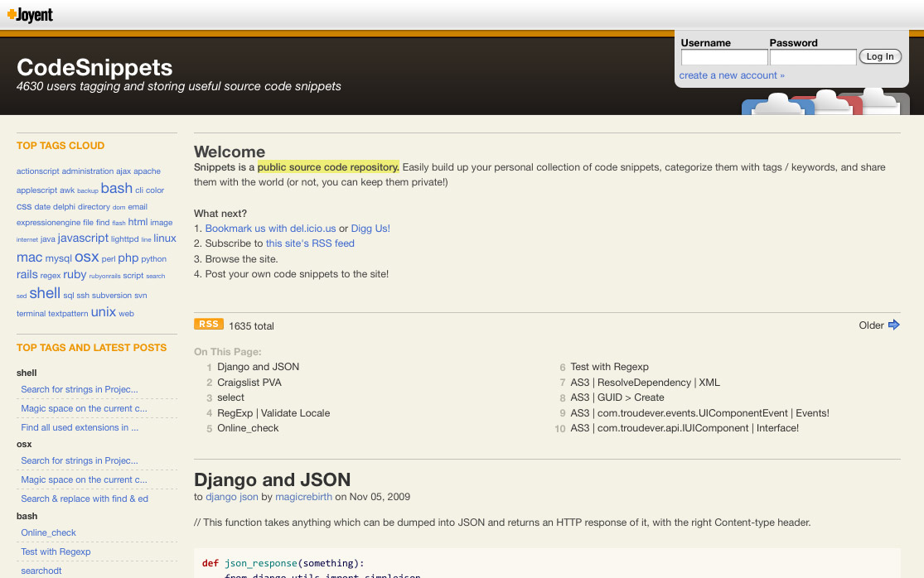
Task: Select the applescript tag in cloud
Action: 36,190
